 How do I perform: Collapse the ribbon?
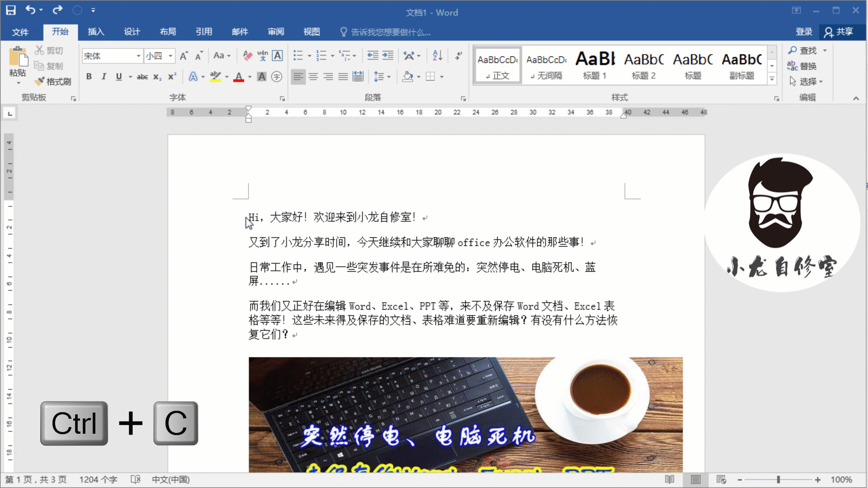pos(856,98)
